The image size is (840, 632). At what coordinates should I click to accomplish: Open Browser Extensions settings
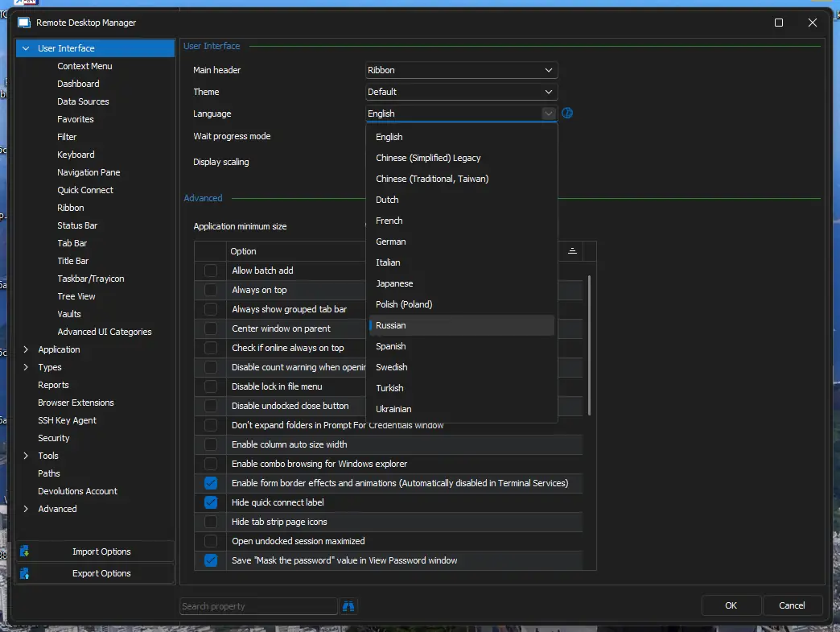click(x=76, y=403)
